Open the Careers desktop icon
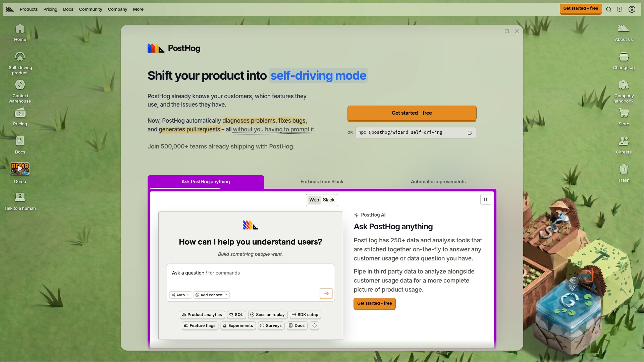This screenshot has height=362, width=644. pos(624,145)
